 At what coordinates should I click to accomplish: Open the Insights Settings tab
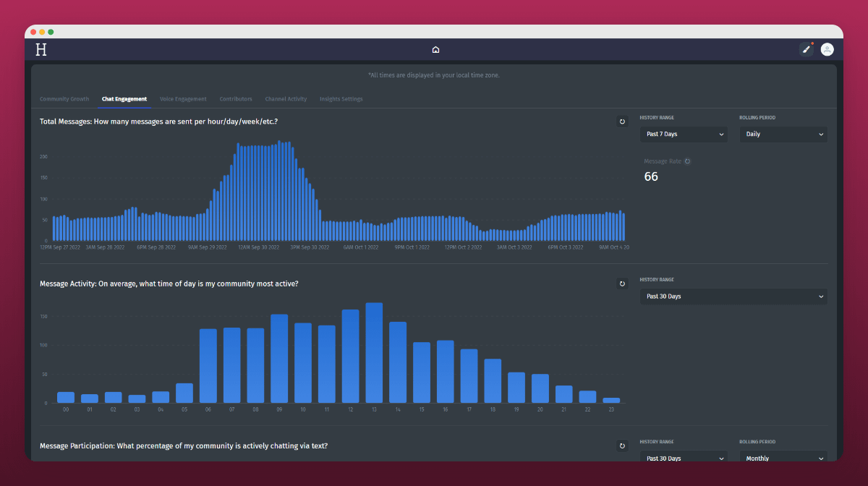341,99
